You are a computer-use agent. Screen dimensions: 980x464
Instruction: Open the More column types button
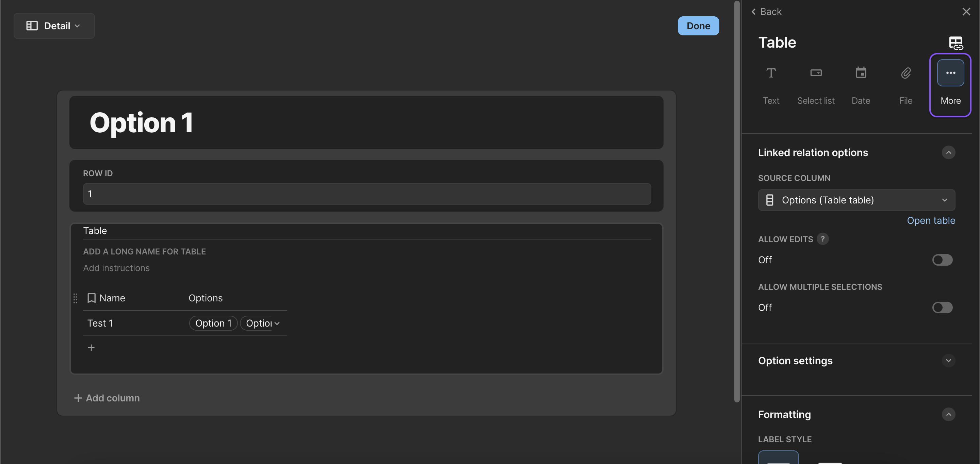(x=950, y=73)
